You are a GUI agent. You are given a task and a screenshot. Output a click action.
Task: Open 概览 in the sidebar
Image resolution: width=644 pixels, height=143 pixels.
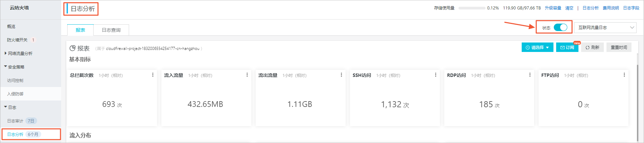coord(11,26)
